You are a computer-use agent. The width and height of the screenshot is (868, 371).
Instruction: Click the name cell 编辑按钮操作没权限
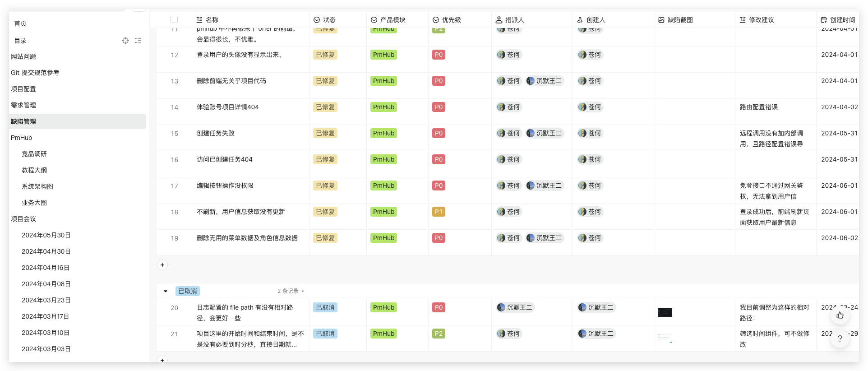coord(225,185)
